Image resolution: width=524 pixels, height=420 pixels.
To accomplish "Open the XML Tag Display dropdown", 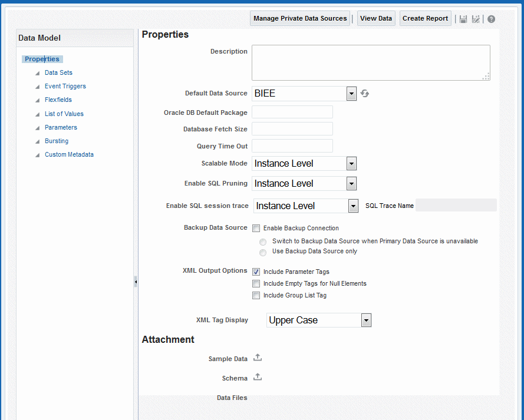I will pos(366,320).
